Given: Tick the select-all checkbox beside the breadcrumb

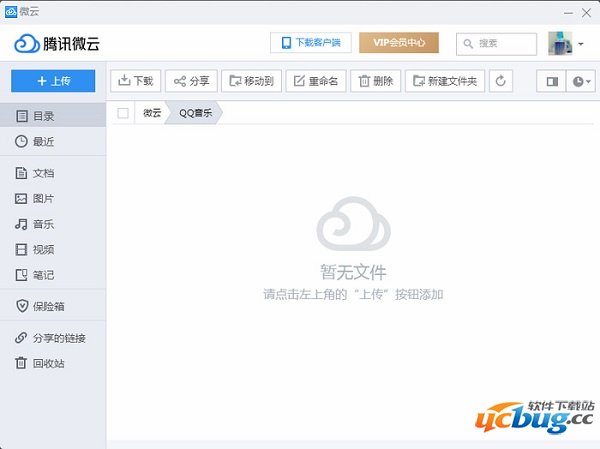Looking at the screenshot, I should point(123,113).
